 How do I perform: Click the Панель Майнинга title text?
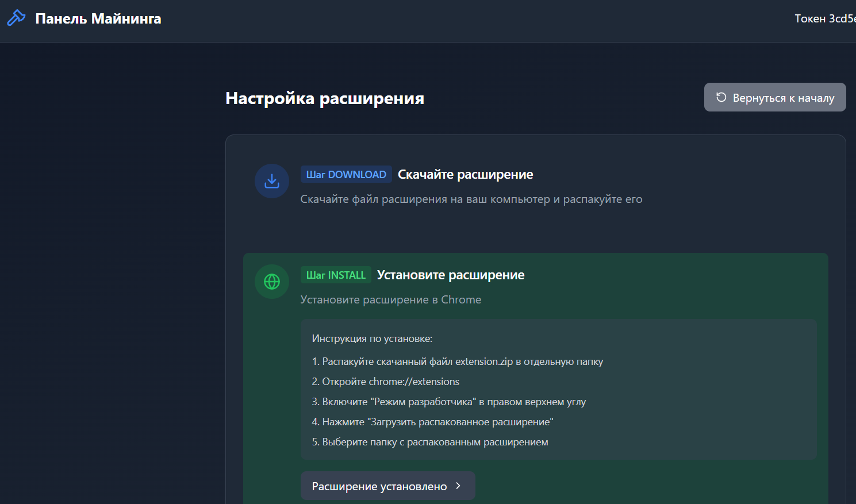click(98, 18)
